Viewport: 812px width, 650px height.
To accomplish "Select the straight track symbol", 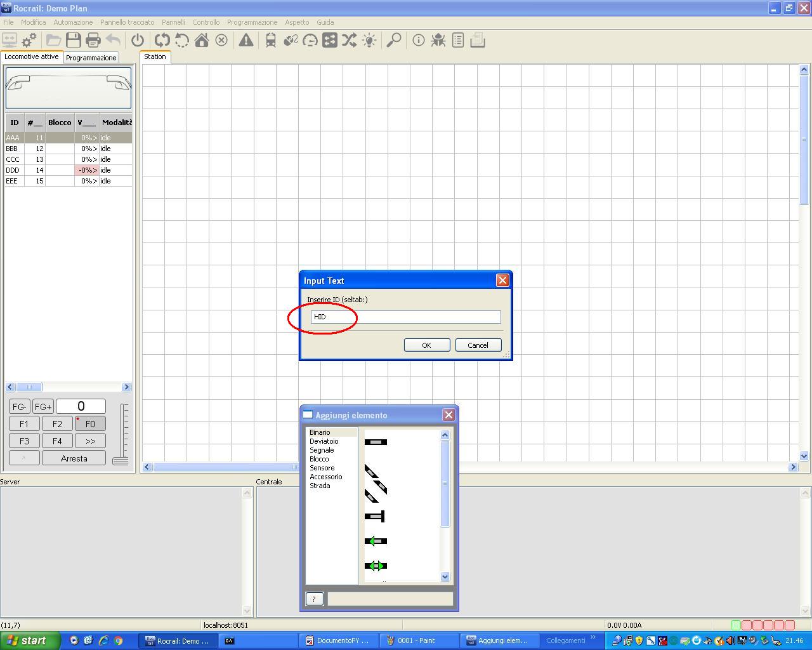I will (x=376, y=442).
